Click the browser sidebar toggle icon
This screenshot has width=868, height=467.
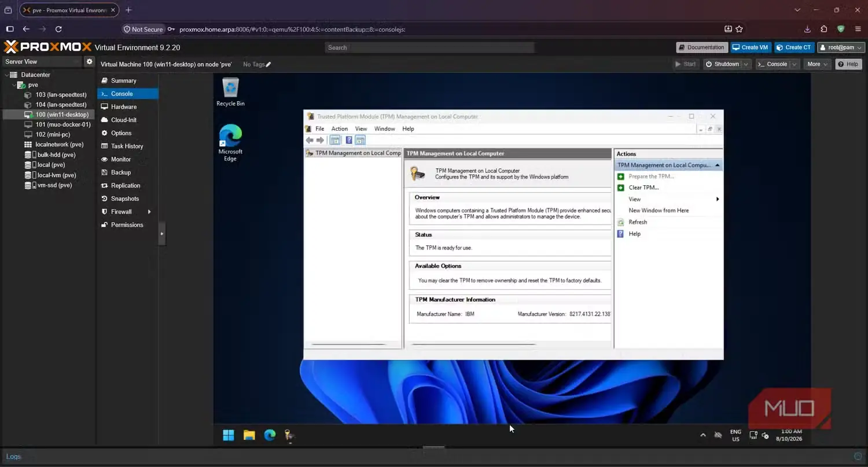[10, 29]
